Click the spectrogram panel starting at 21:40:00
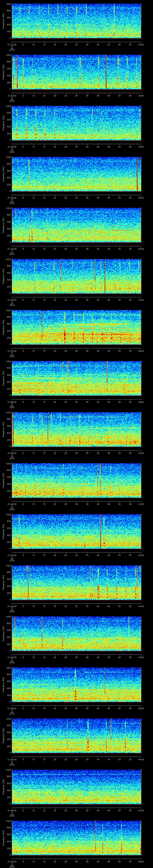This screenshot has width=153, height=868. (76, 480)
